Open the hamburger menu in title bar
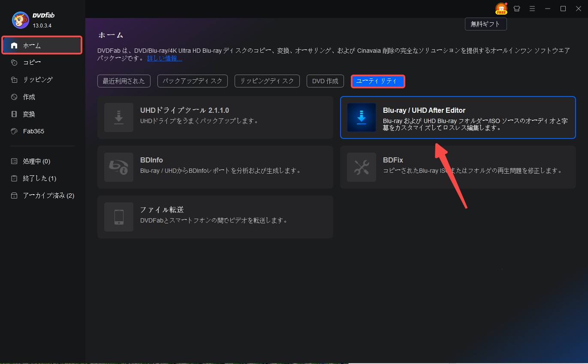This screenshot has height=364, width=588. click(x=532, y=9)
